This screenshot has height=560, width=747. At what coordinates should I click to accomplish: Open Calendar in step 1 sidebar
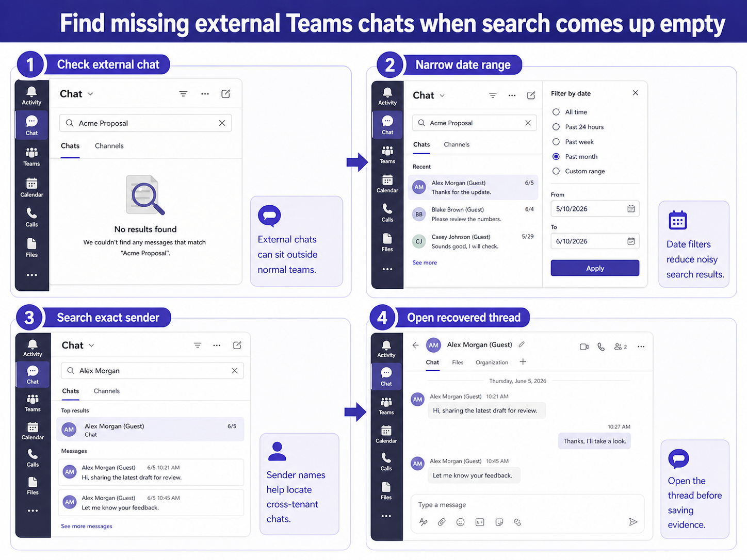(x=31, y=188)
